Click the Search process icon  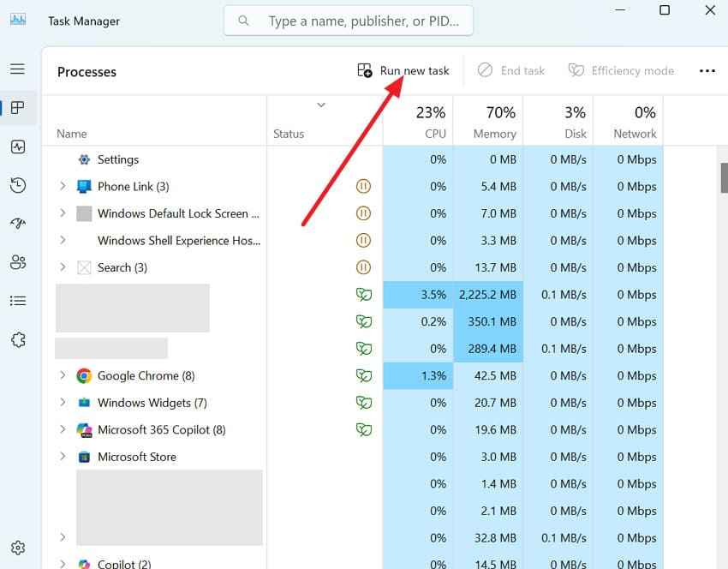click(84, 267)
